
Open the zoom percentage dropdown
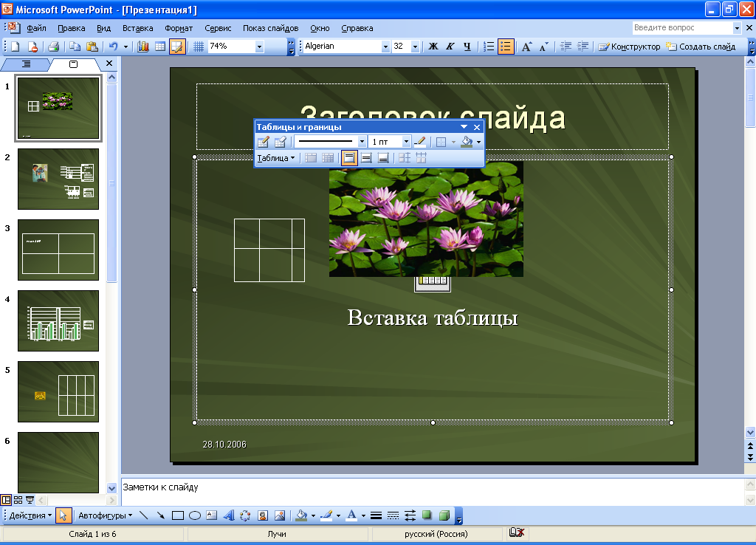[259, 47]
